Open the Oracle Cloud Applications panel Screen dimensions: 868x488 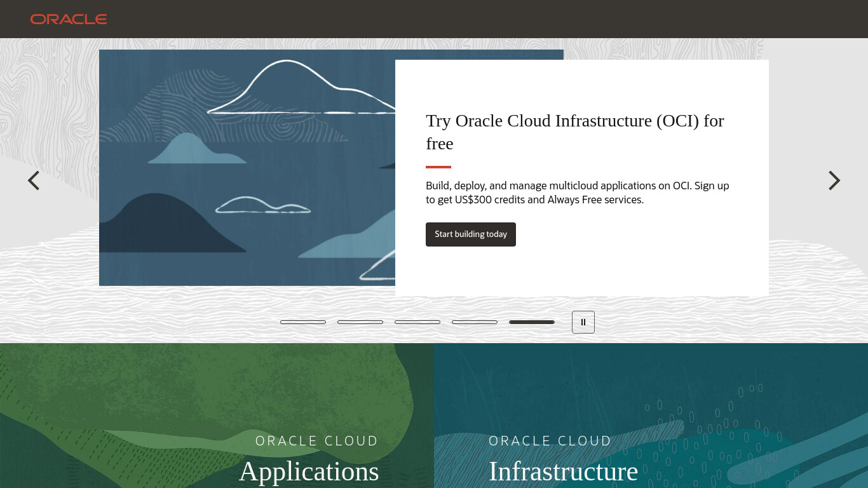[217, 416]
